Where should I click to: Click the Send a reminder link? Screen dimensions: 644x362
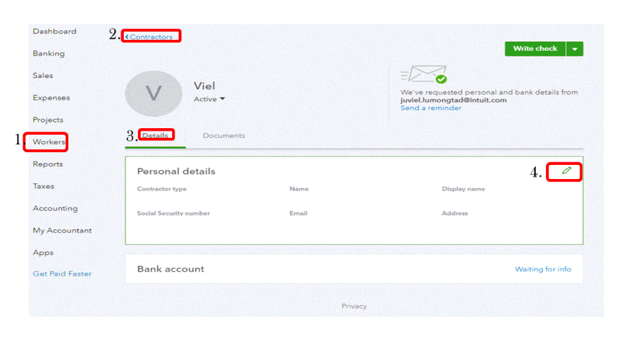click(x=431, y=108)
